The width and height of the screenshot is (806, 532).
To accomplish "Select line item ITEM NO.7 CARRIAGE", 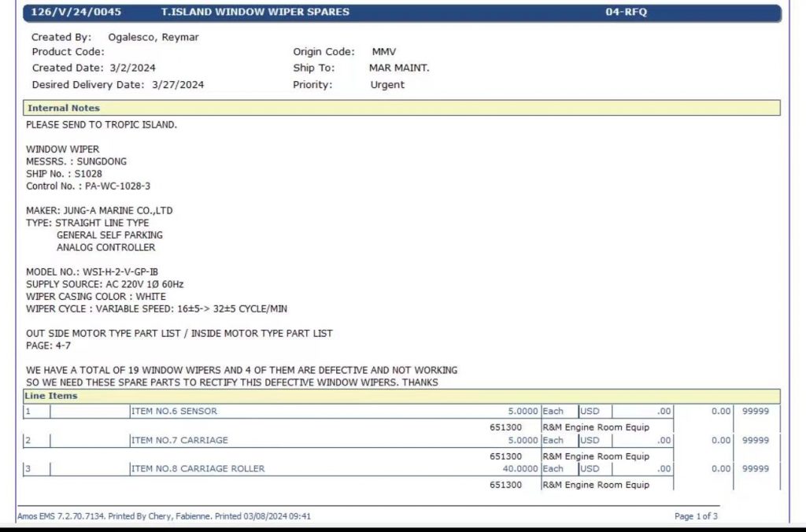I will click(179, 440).
